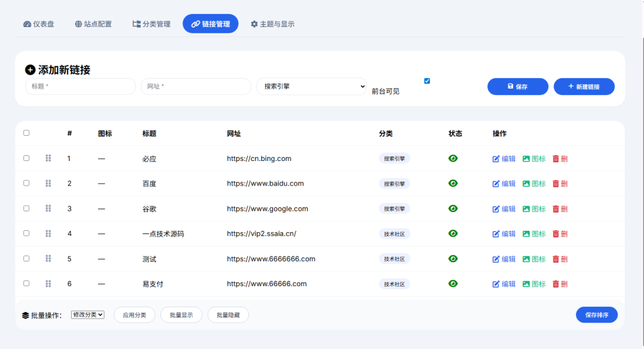Edit the 测试 link

point(504,259)
